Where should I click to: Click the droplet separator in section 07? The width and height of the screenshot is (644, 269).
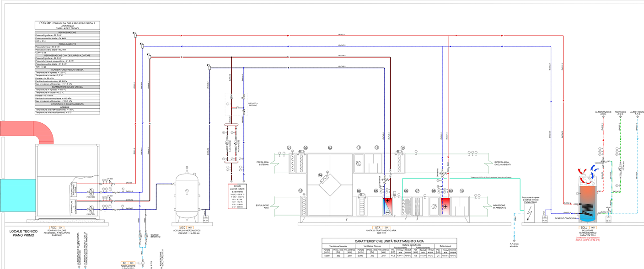click(x=417, y=207)
